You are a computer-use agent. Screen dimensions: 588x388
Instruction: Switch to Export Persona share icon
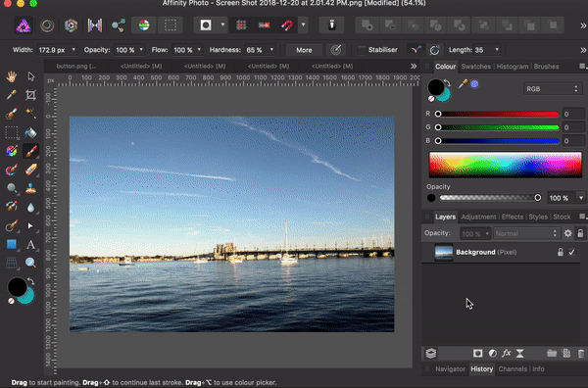click(x=119, y=25)
